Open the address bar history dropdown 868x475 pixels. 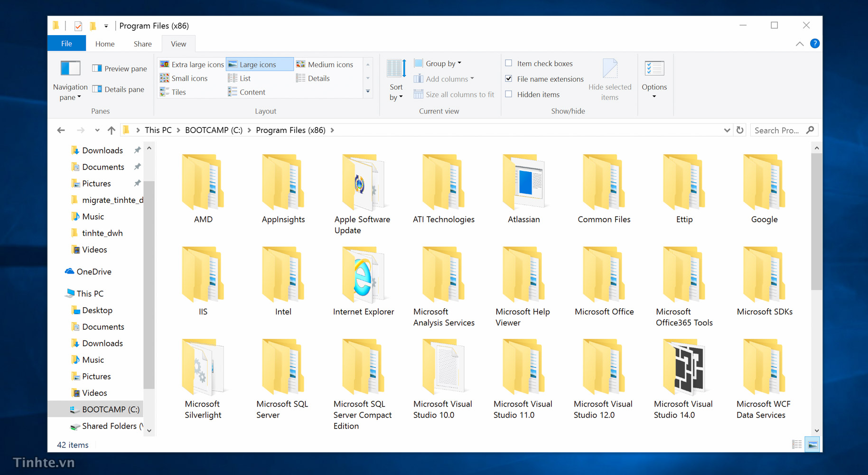point(727,130)
